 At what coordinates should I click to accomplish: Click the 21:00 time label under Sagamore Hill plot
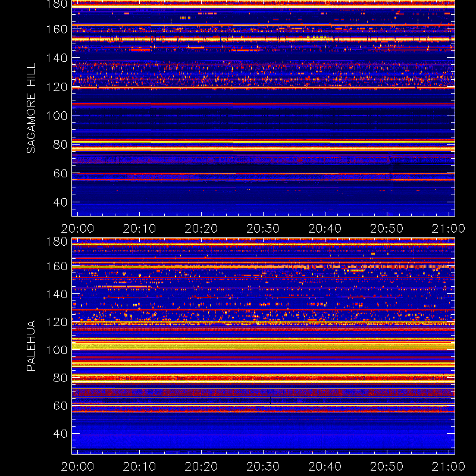pyautogui.click(x=449, y=228)
